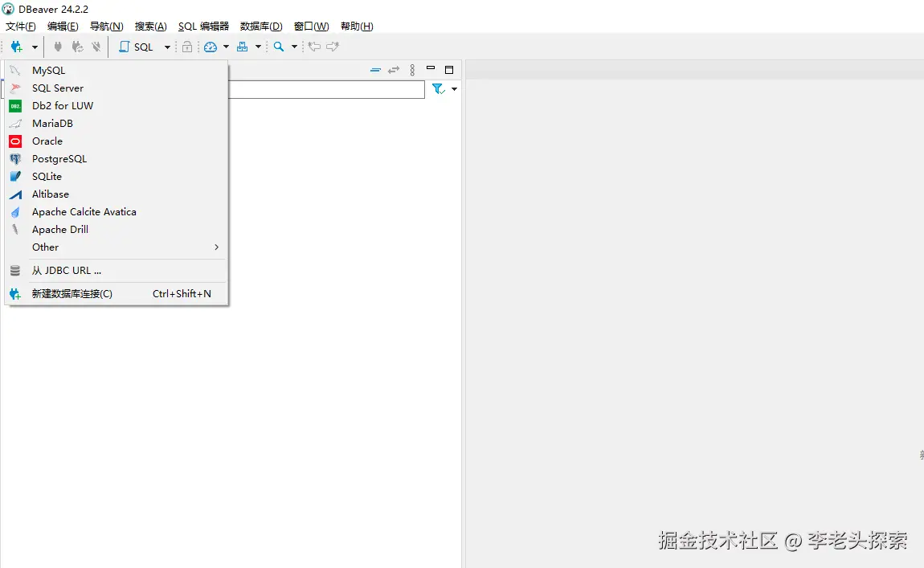Open the 文件(F) menu
Screen dimensions: 924x568
point(21,27)
